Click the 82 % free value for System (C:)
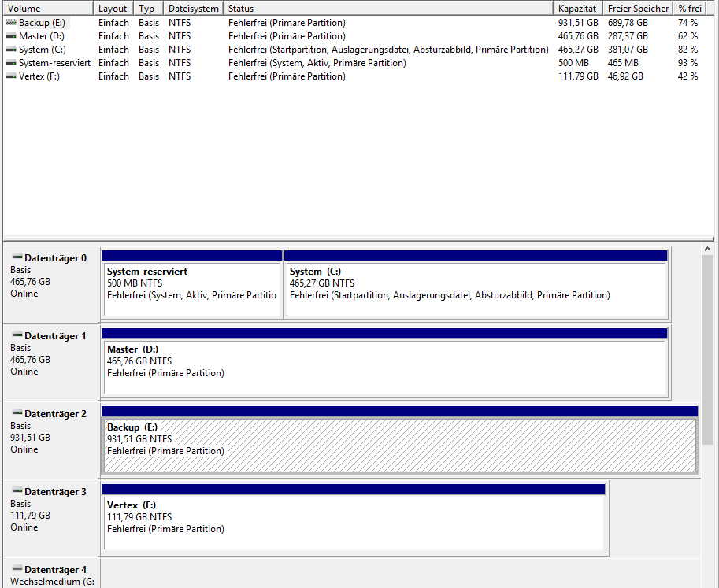 pos(687,49)
